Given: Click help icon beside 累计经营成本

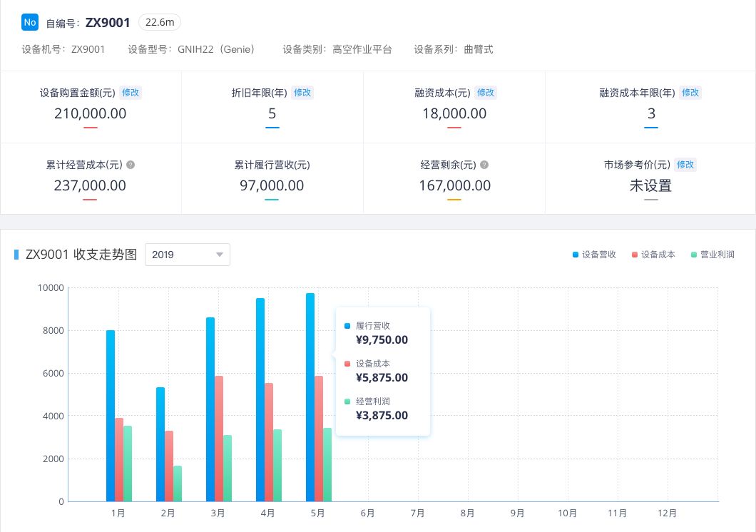Looking at the screenshot, I should (x=131, y=165).
